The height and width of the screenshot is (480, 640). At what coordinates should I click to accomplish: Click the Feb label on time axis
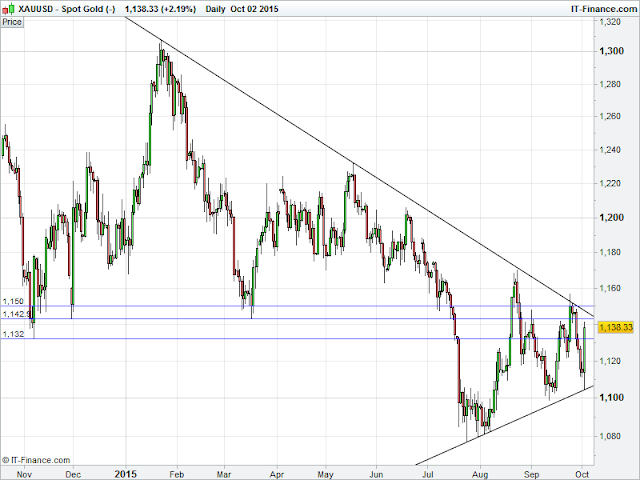tap(177, 474)
